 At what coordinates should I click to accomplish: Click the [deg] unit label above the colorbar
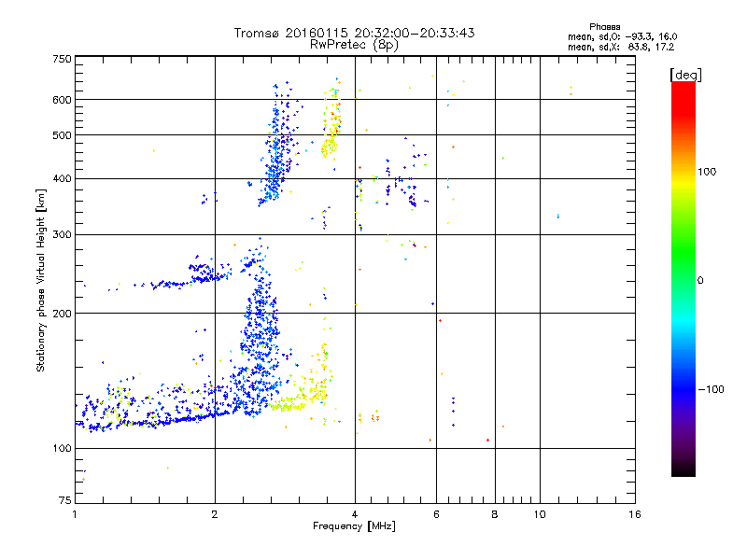(685, 75)
